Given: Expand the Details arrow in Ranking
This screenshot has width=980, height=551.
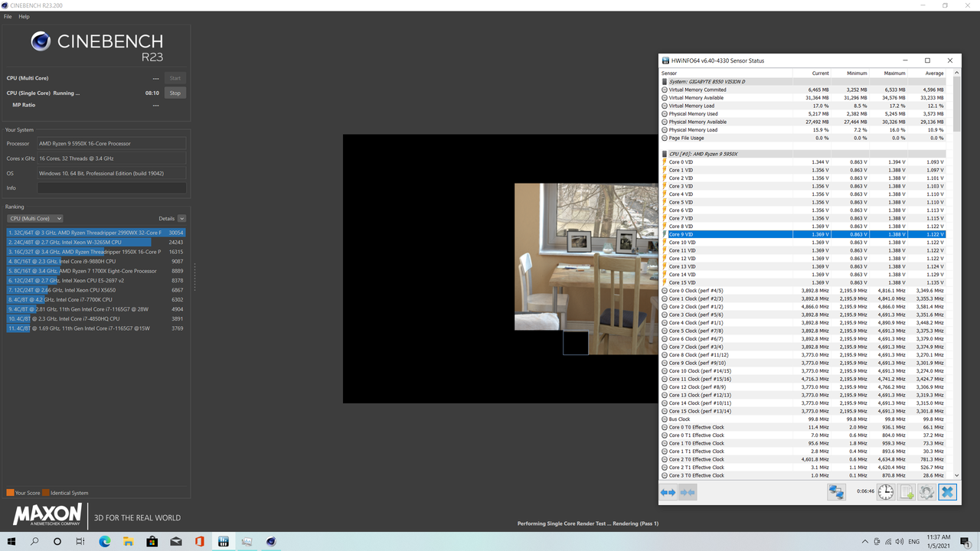Looking at the screenshot, I should (x=181, y=219).
